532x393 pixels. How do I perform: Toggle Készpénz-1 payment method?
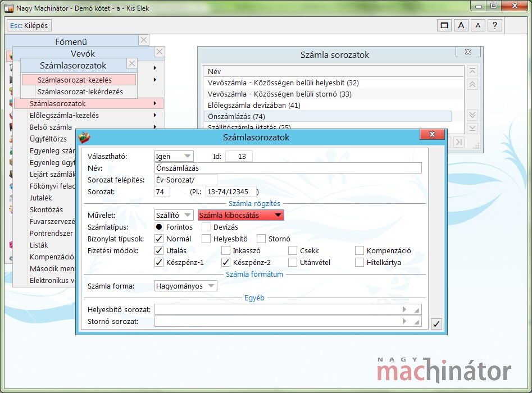coord(159,262)
